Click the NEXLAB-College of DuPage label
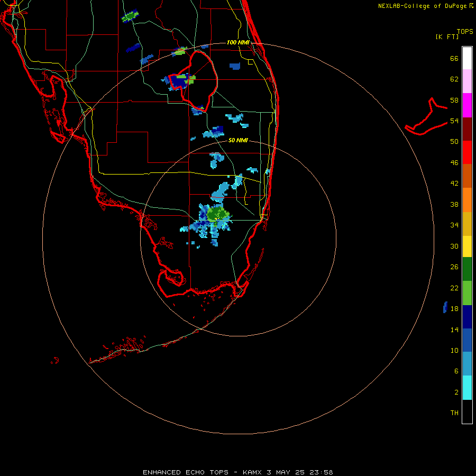Image resolution: width=476 pixels, height=476 pixels. point(426,6)
